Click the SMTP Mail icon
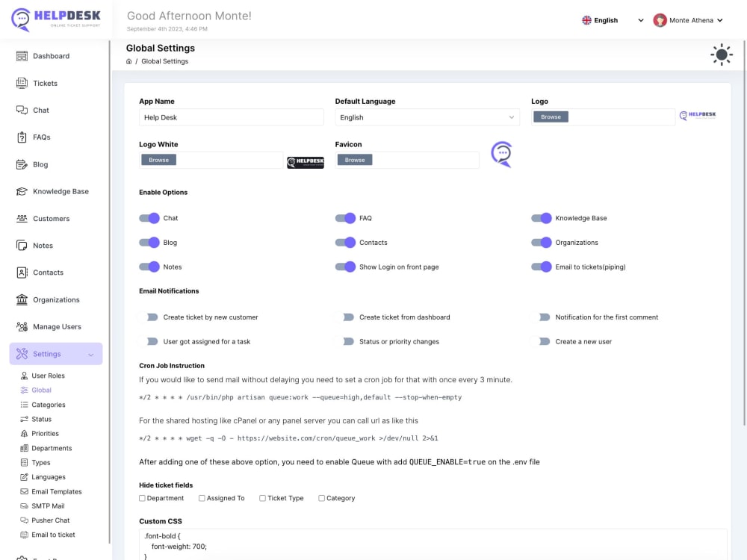Viewport: 747px width, 560px height. (25, 505)
